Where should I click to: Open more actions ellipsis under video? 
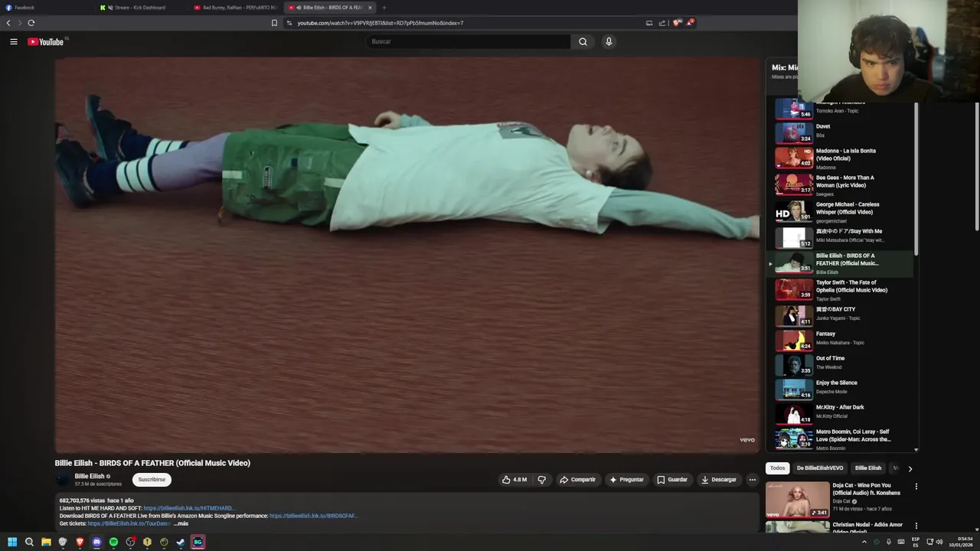[752, 480]
